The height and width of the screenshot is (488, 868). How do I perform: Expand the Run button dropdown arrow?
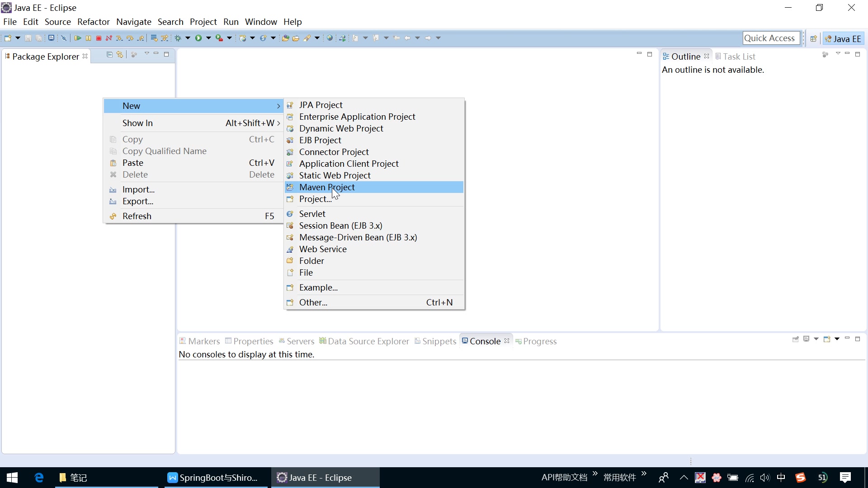pyautogui.click(x=208, y=38)
